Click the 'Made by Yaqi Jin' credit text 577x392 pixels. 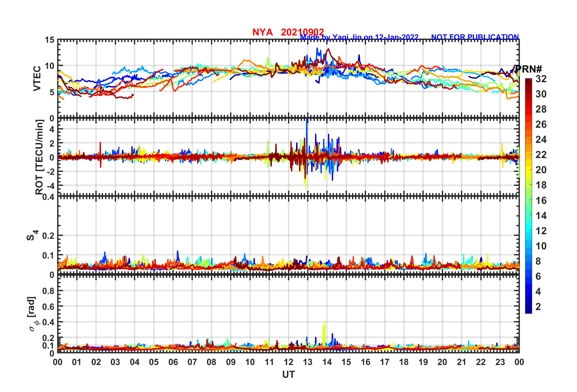click(x=332, y=38)
